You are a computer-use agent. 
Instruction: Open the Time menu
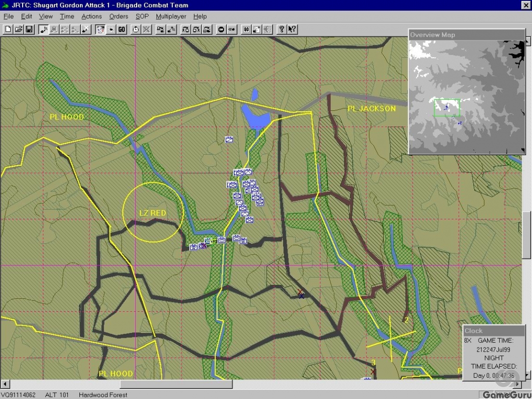click(x=67, y=16)
